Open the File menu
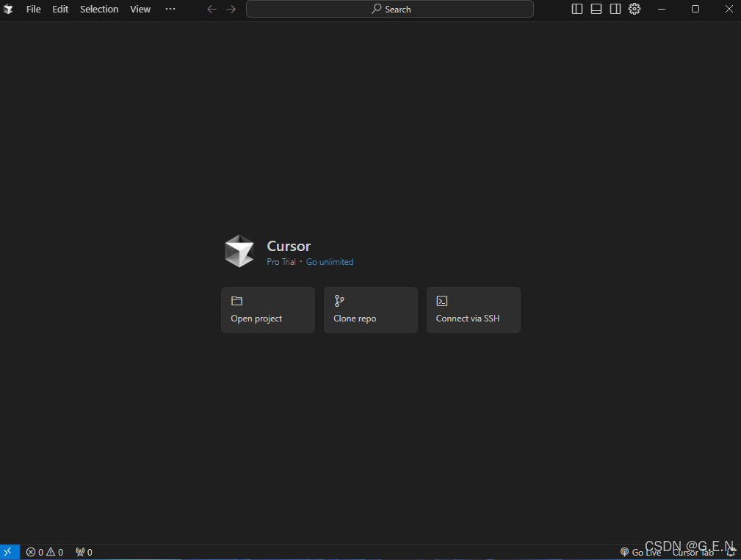The width and height of the screenshot is (741, 560). tap(33, 9)
